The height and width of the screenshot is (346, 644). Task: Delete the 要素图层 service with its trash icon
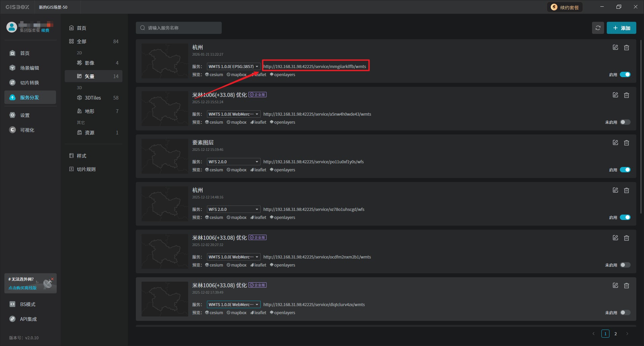click(x=626, y=143)
